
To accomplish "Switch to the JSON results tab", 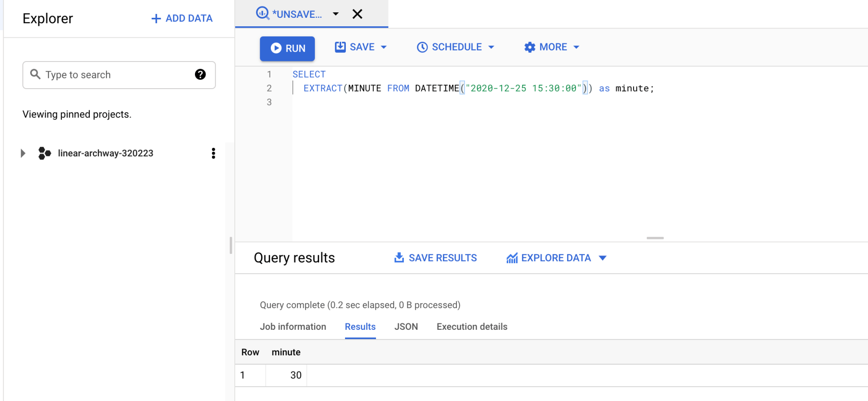I will tap(406, 326).
